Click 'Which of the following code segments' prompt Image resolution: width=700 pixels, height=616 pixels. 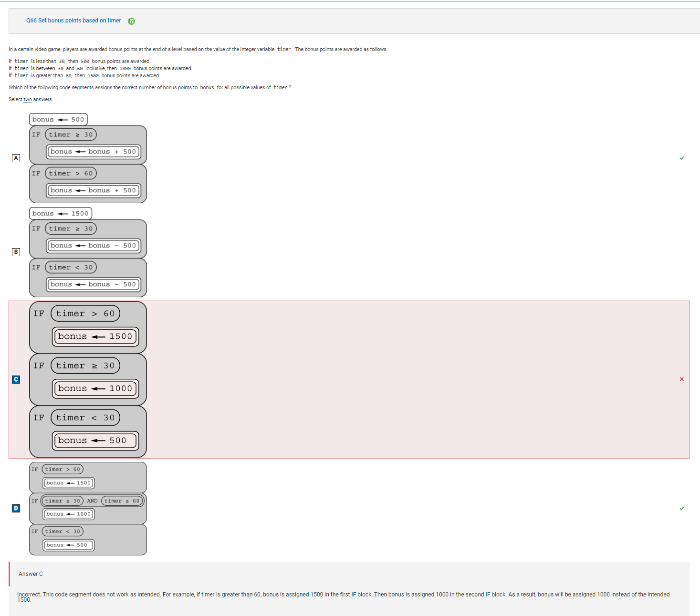pos(150,87)
